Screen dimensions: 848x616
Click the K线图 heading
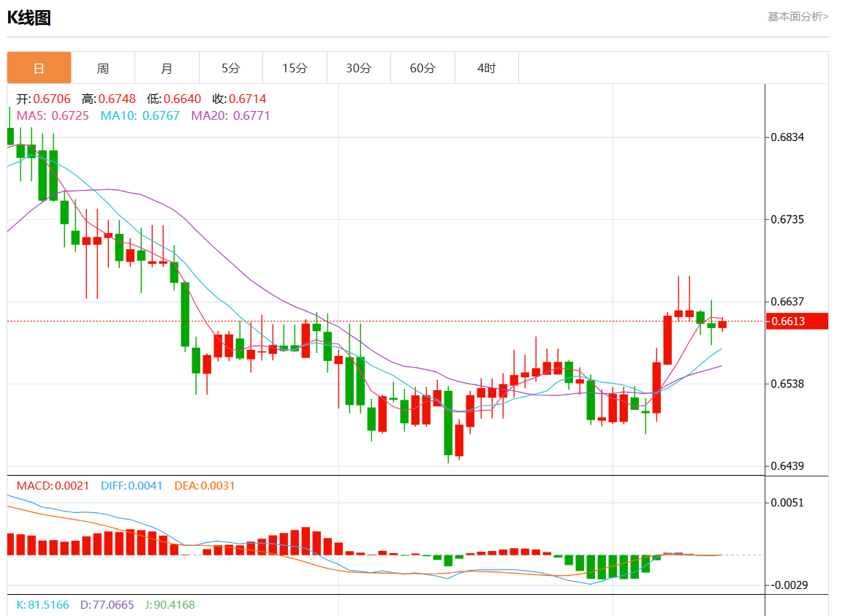click(x=29, y=18)
